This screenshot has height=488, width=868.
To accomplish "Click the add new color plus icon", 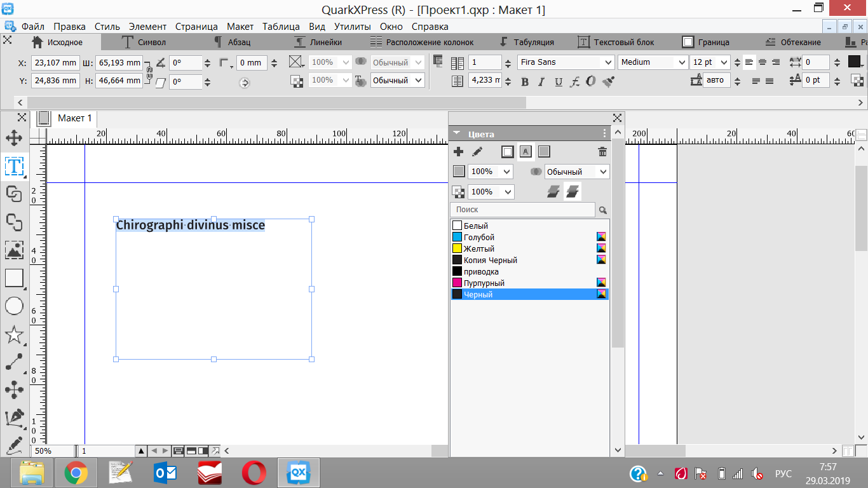I will point(458,151).
